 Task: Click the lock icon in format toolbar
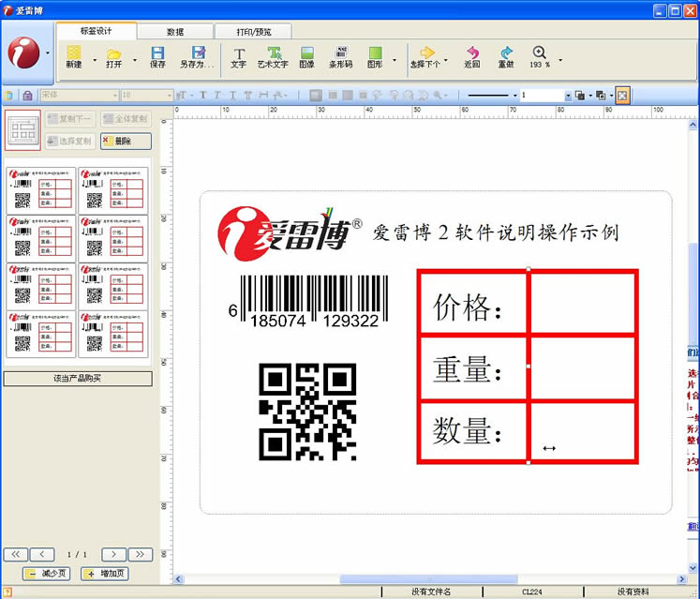pos(27,95)
